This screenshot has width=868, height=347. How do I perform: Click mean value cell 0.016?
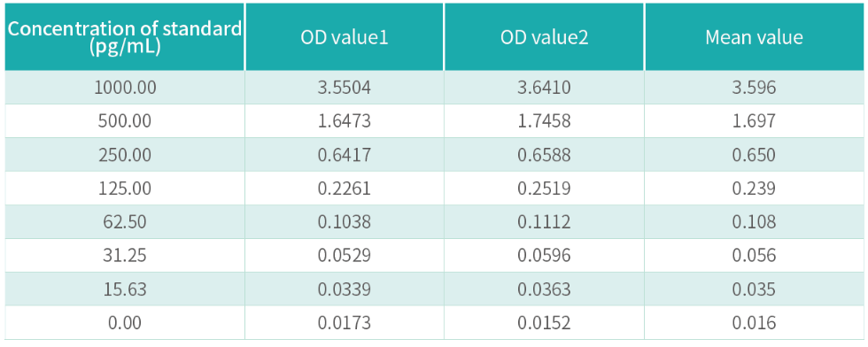754,322
